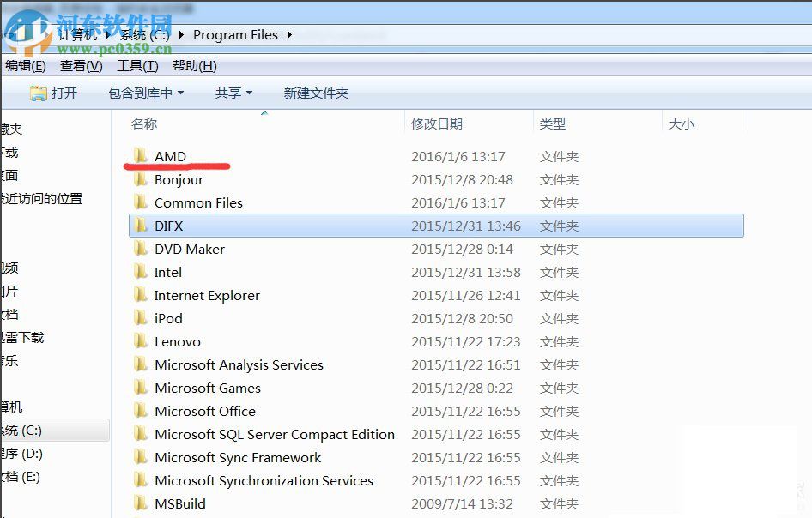
Task: Open the 工具(T) menu
Action: [136, 65]
